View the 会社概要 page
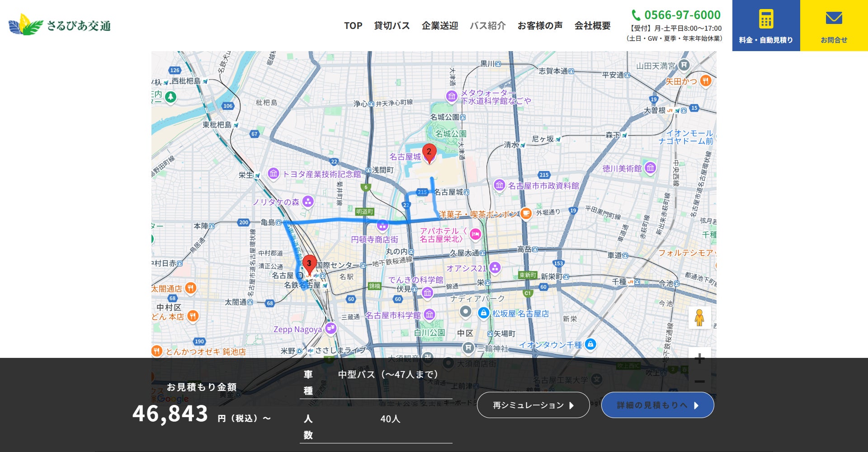Viewport: 868px width, 452px height. pos(593,26)
